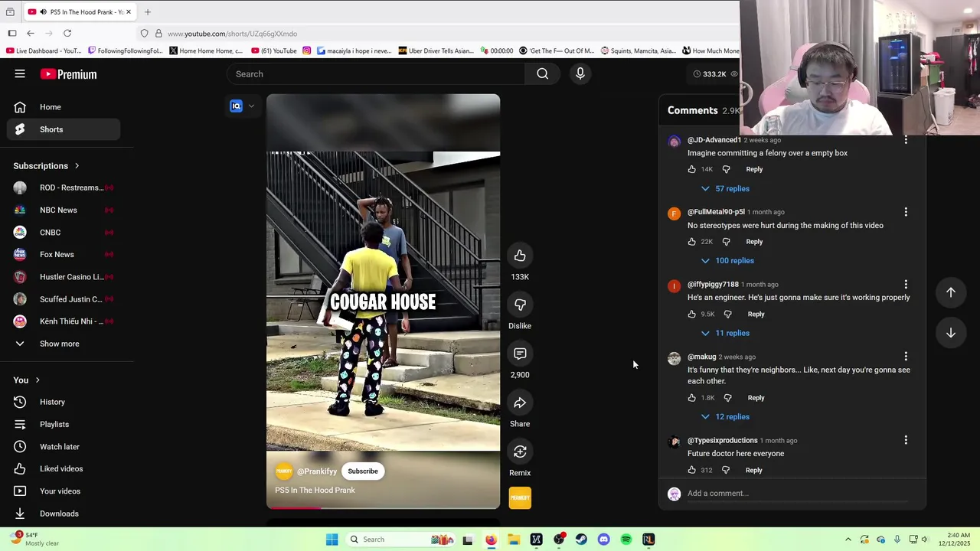980x551 pixels.
Task: Remix this short
Action: pyautogui.click(x=520, y=452)
